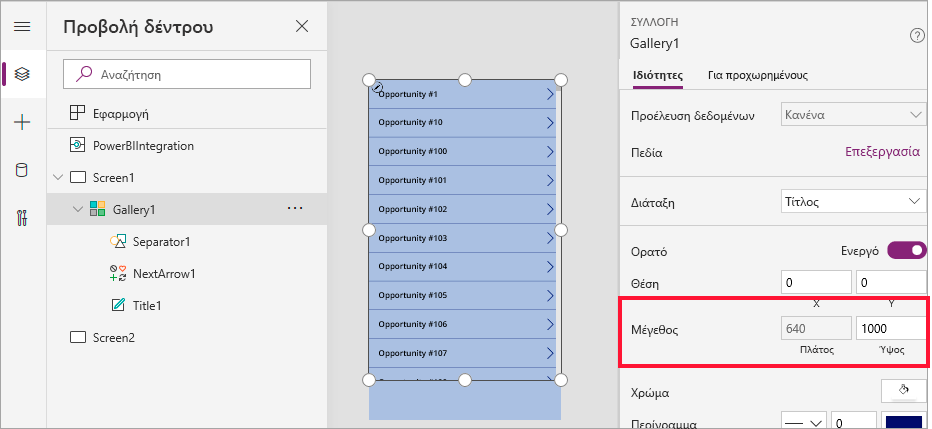
Task: Select the Screen1 tree item
Action: coord(114,178)
